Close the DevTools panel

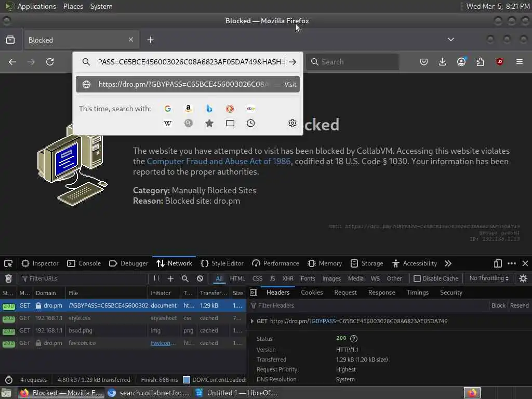pos(525,263)
